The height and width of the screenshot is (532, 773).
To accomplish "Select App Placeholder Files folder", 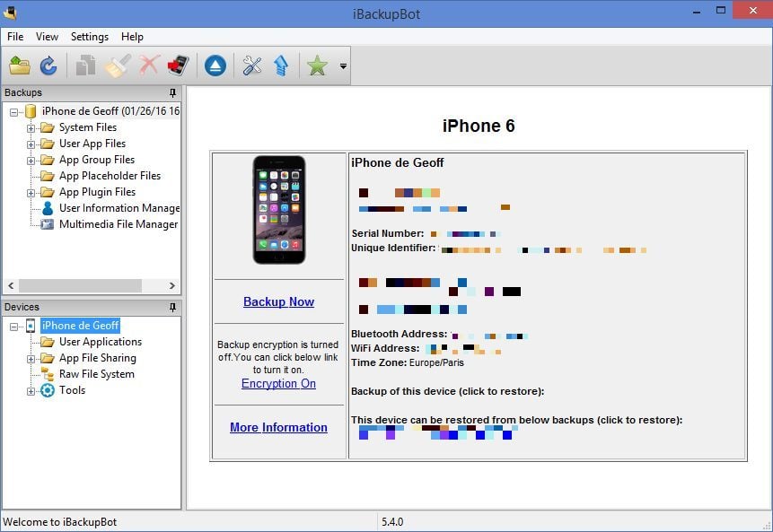I will pyautogui.click(x=110, y=176).
